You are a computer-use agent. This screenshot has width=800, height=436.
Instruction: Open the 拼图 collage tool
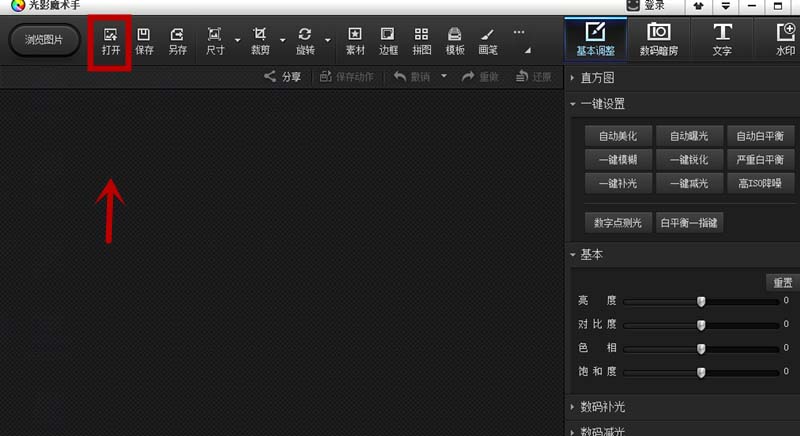click(x=421, y=42)
